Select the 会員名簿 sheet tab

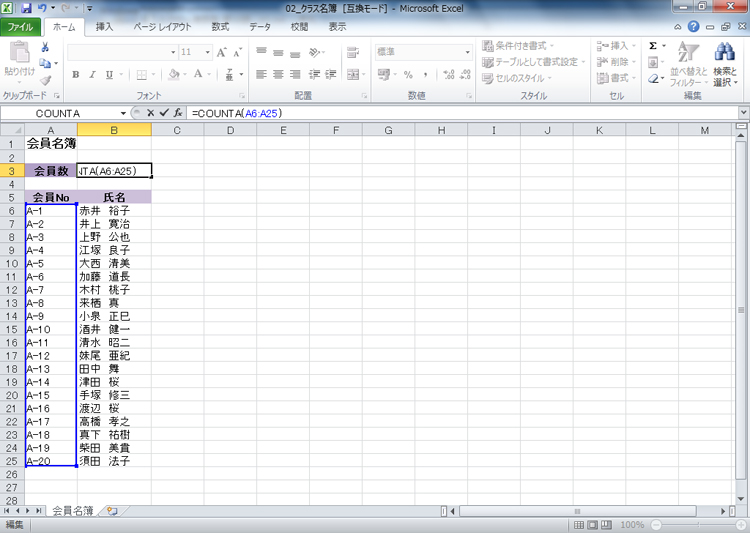coord(72,511)
